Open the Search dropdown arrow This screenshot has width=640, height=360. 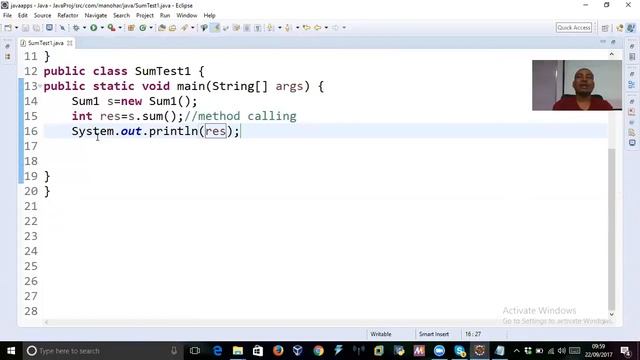click(193, 28)
